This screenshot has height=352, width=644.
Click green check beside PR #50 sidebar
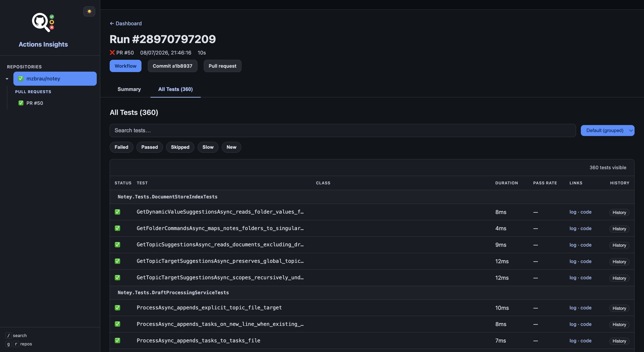pyautogui.click(x=21, y=103)
